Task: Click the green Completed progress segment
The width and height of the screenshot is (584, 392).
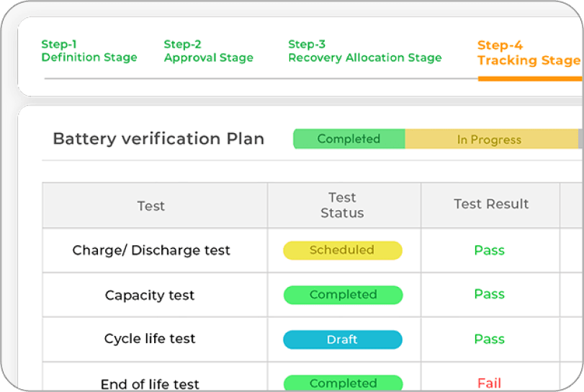Action: pos(349,139)
